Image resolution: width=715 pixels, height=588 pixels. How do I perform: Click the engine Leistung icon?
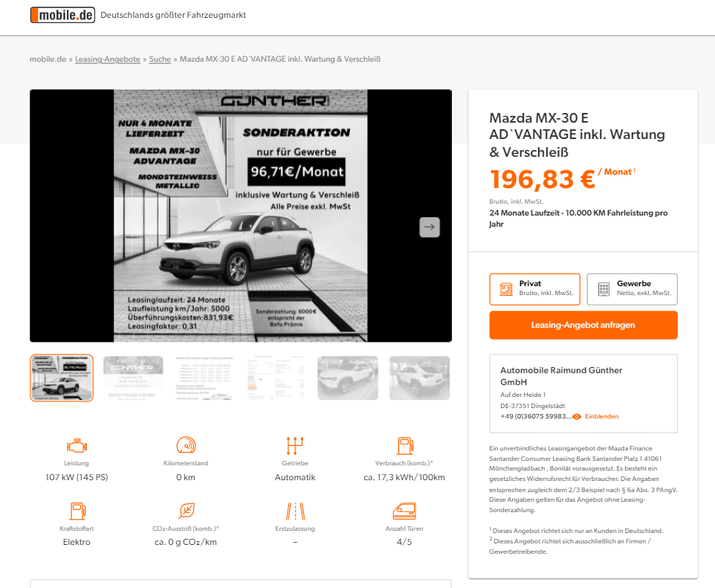click(77, 446)
